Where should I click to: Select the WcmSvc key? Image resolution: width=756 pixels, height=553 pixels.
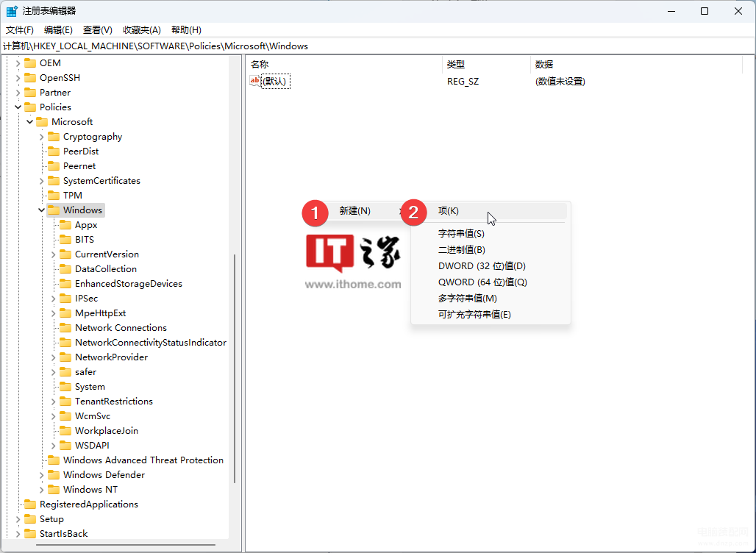(x=93, y=416)
